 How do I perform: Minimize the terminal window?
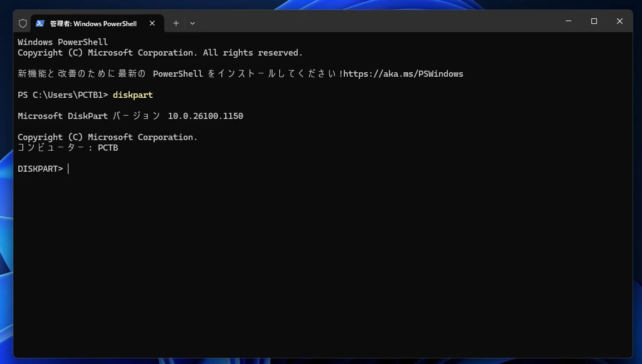pos(569,21)
